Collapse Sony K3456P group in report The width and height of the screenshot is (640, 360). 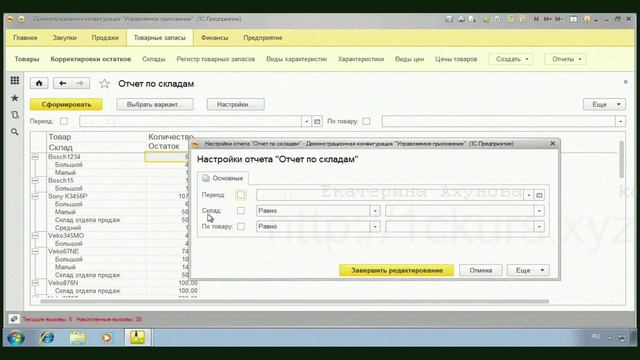(x=36, y=196)
